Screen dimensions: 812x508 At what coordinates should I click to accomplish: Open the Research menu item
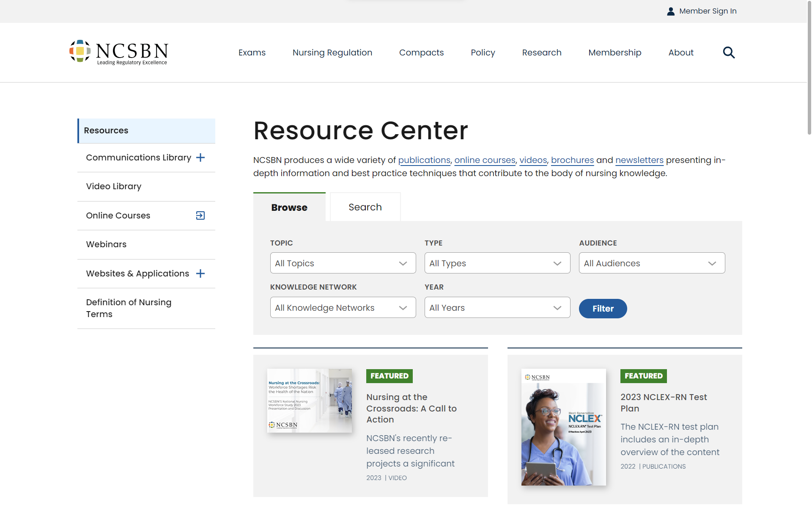click(542, 52)
